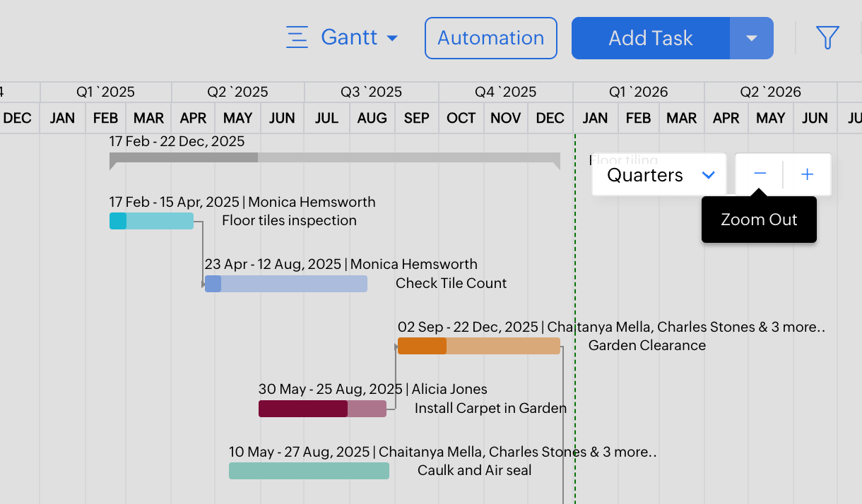Viewport: 862px width, 504px height.
Task: Click the Zoom In plus icon
Action: click(x=807, y=174)
